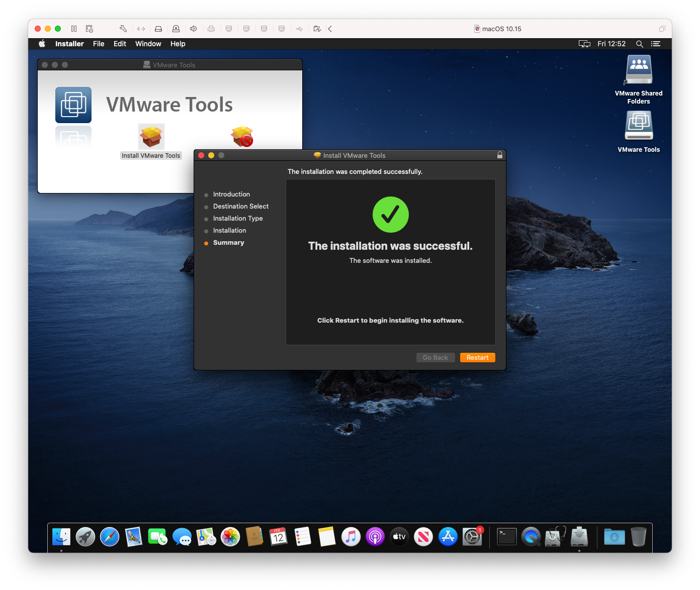Image resolution: width=700 pixels, height=590 pixels.
Task: Open Spotlight search from the menu bar
Action: (640, 44)
